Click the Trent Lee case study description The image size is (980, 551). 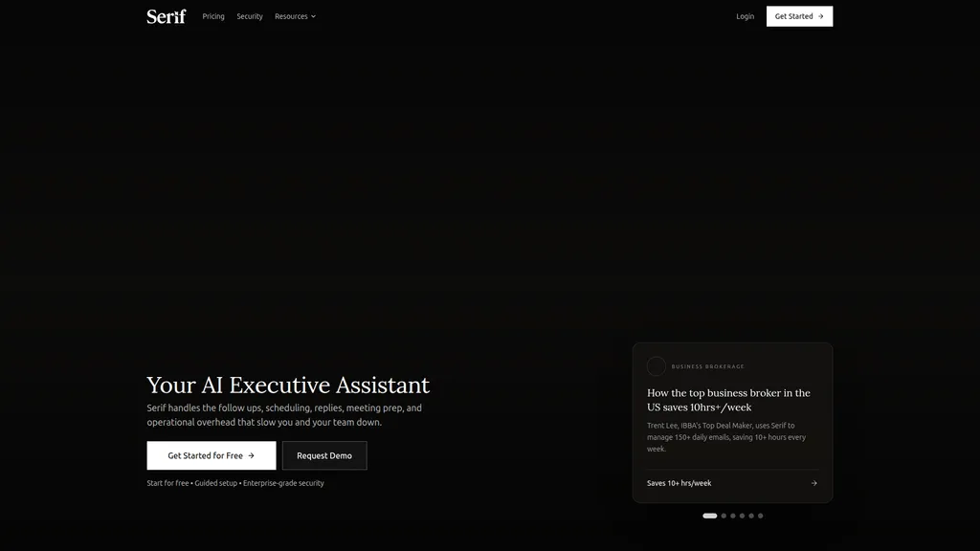tap(726, 436)
